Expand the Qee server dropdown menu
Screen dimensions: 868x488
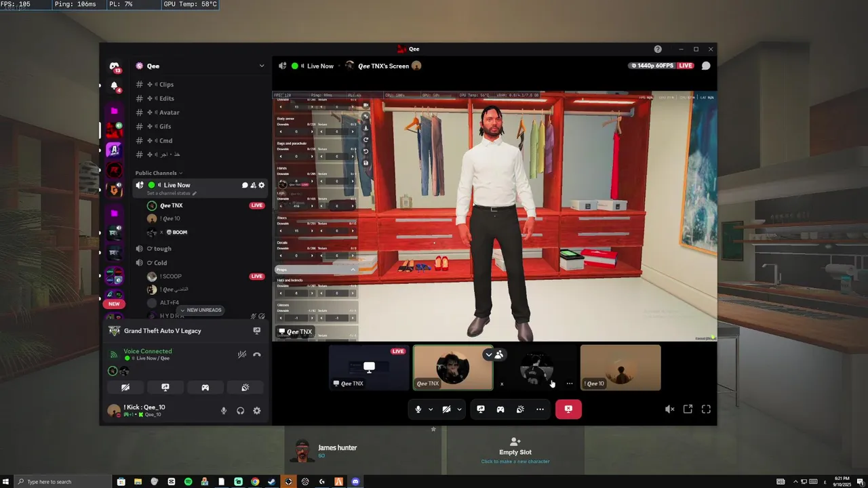262,66
